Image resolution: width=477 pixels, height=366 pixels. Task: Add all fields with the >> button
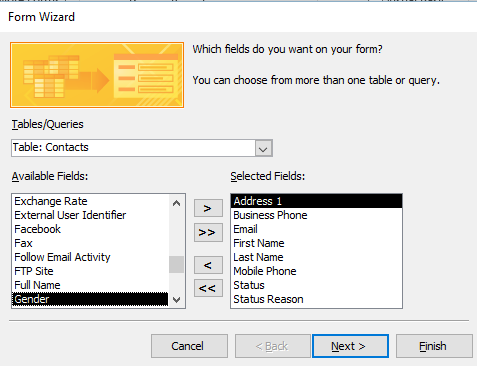tap(208, 232)
